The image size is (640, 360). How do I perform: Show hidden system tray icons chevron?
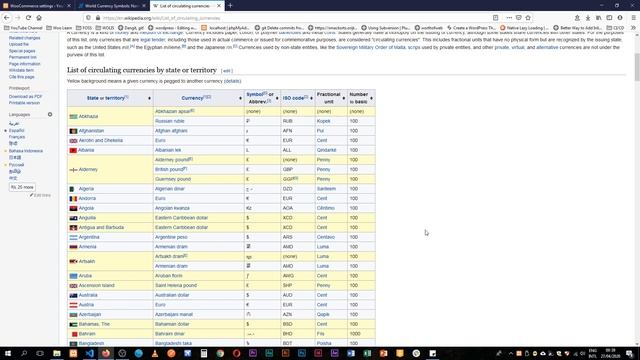click(x=510, y=353)
